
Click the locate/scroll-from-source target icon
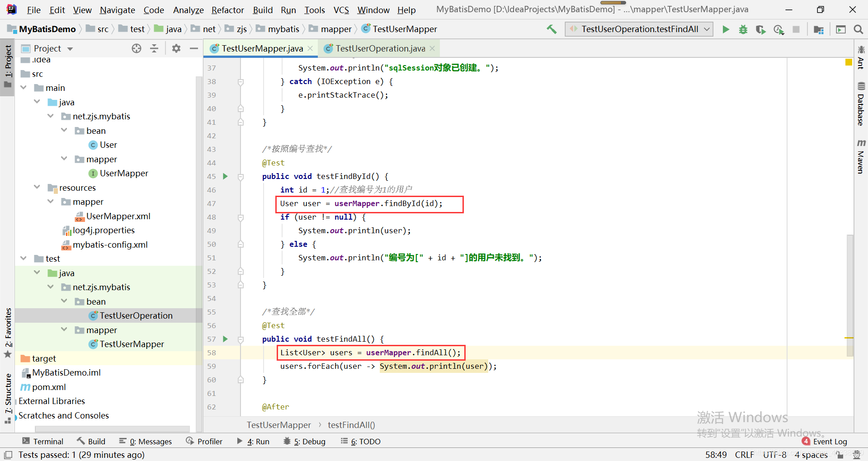tap(137, 48)
